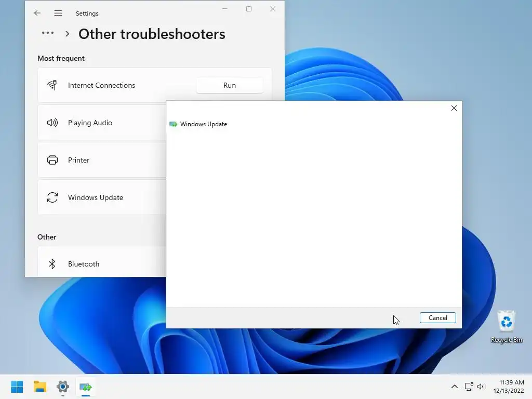Viewport: 532px width, 399px height.
Task: Click the Windows Update dialog title icon
Action: pyautogui.click(x=173, y=124)
